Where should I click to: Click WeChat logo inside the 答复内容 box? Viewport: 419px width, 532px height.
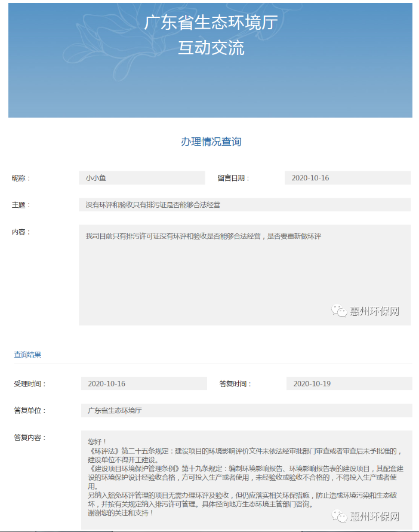[x=339, y=516]
